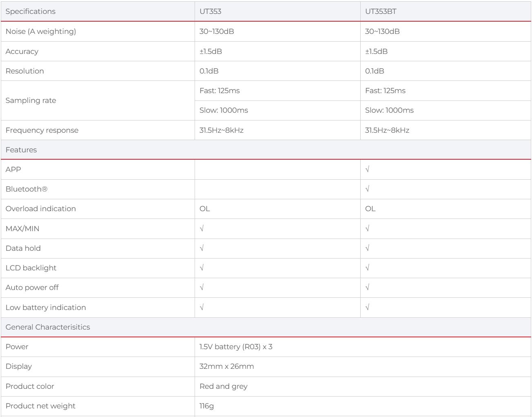Image resolution: width=532 pixels, height=417 pixels.
Task: Click the Data hold checkmark under UT353
Action: [x=202, y=248]
